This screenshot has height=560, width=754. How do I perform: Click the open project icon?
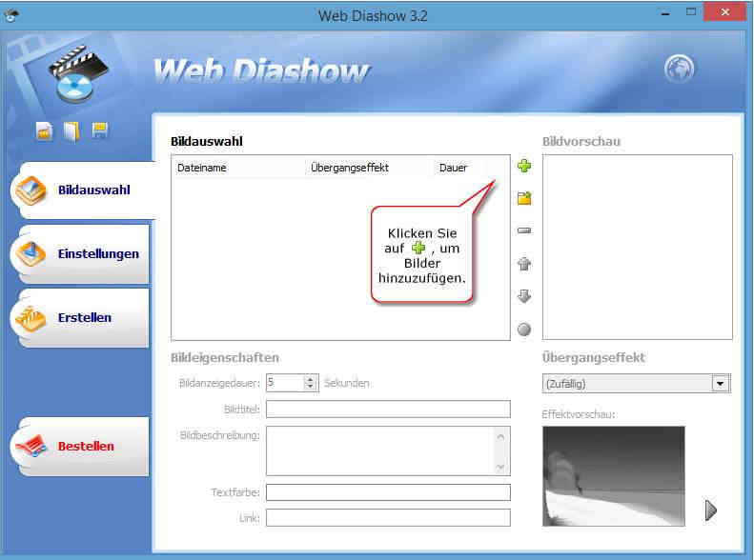71,131
